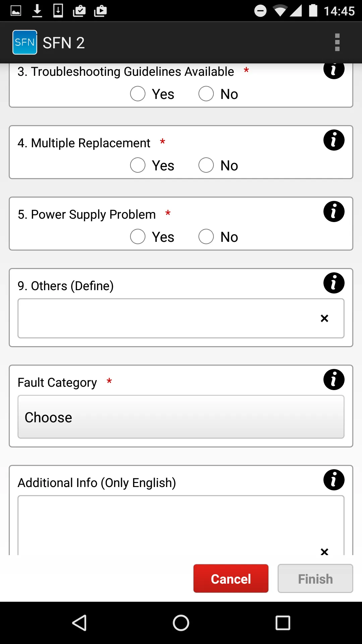
Task: Expand the Fault Category Choose dropdown
Action: coord(181,417)
